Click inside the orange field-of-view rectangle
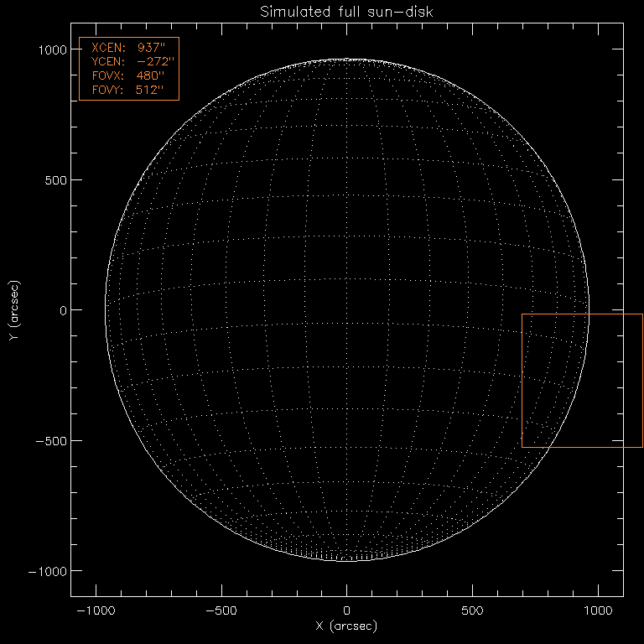644x644 pixels. coord(582,381)
